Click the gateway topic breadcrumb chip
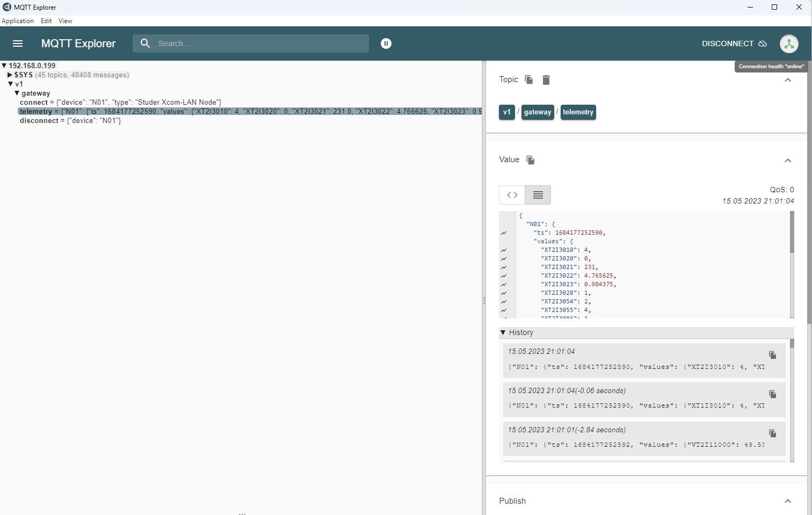Image resolution: width=812 pixels, height=515 pixels. coord(538,112)
